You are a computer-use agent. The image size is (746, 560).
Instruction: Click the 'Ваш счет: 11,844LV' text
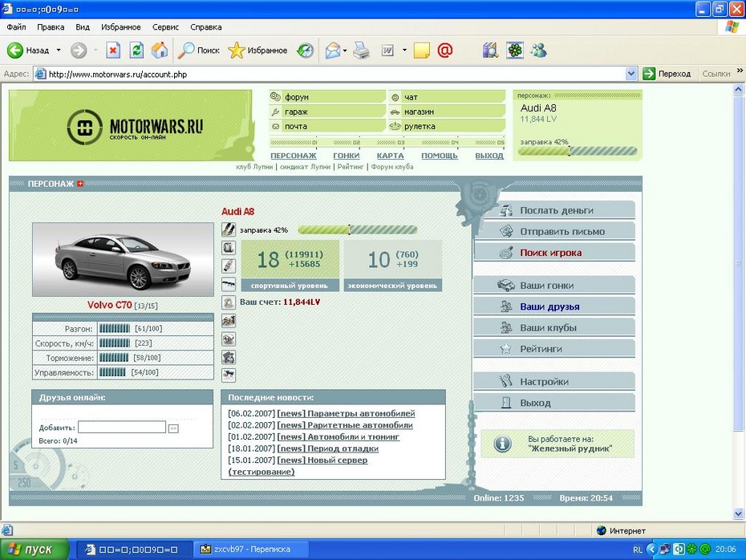[x=280, y=302]
